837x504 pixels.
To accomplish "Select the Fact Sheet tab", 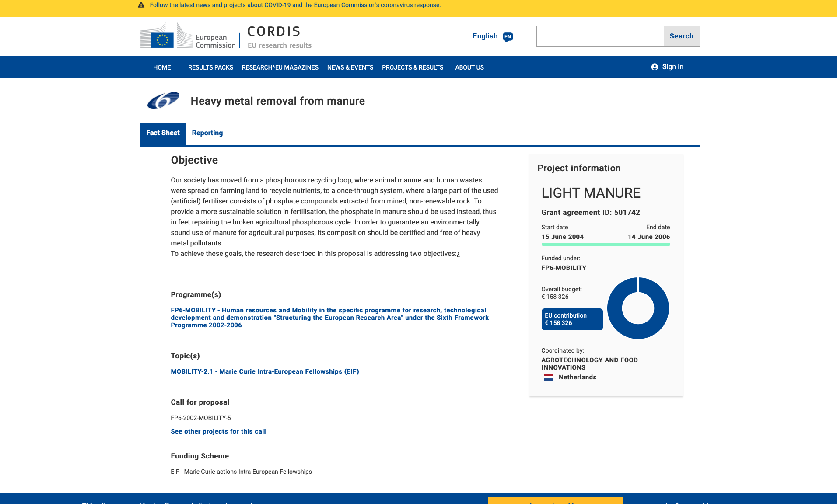I will click(x=163, y=133).
